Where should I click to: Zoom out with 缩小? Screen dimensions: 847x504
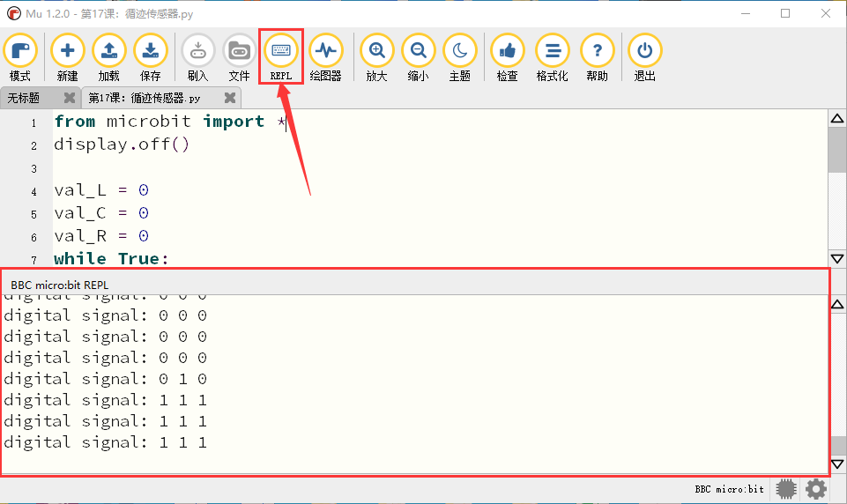pyautogui.click(x=418, y=57)
